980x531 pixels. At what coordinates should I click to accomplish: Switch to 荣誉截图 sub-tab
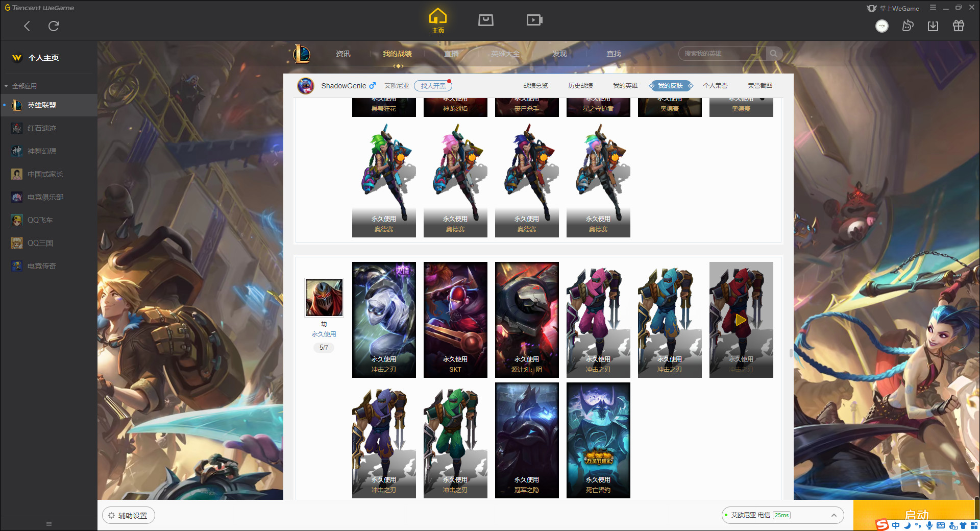[x=760, y=86]
